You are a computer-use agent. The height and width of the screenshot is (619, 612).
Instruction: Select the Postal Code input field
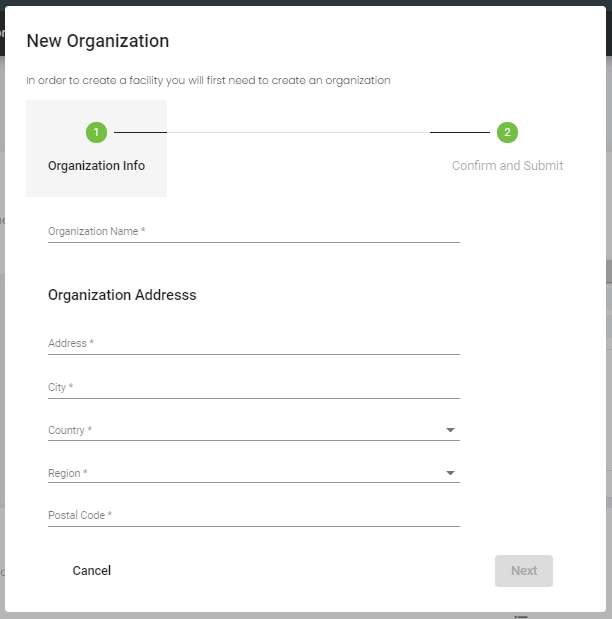(253, 515)
